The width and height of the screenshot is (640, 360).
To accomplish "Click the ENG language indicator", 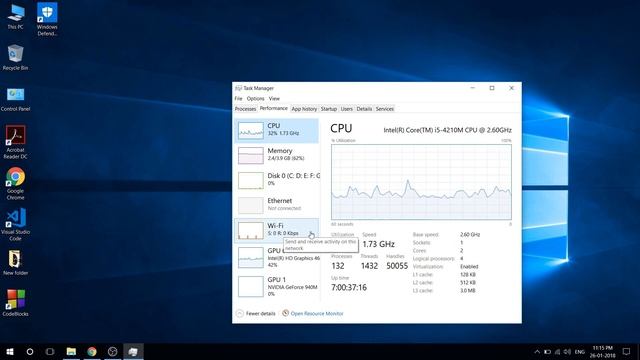I will (x=580, y=352).
